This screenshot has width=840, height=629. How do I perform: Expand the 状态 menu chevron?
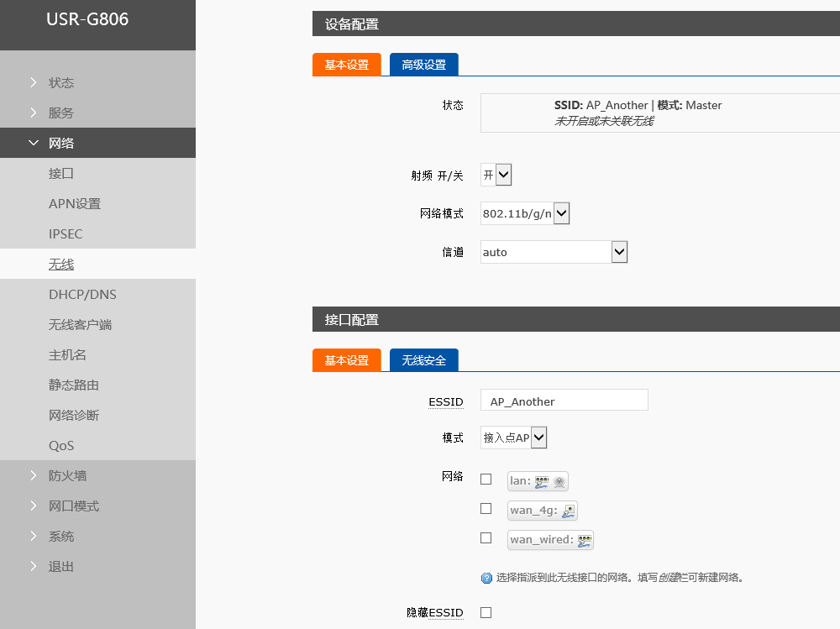click(x=34, y=82)
